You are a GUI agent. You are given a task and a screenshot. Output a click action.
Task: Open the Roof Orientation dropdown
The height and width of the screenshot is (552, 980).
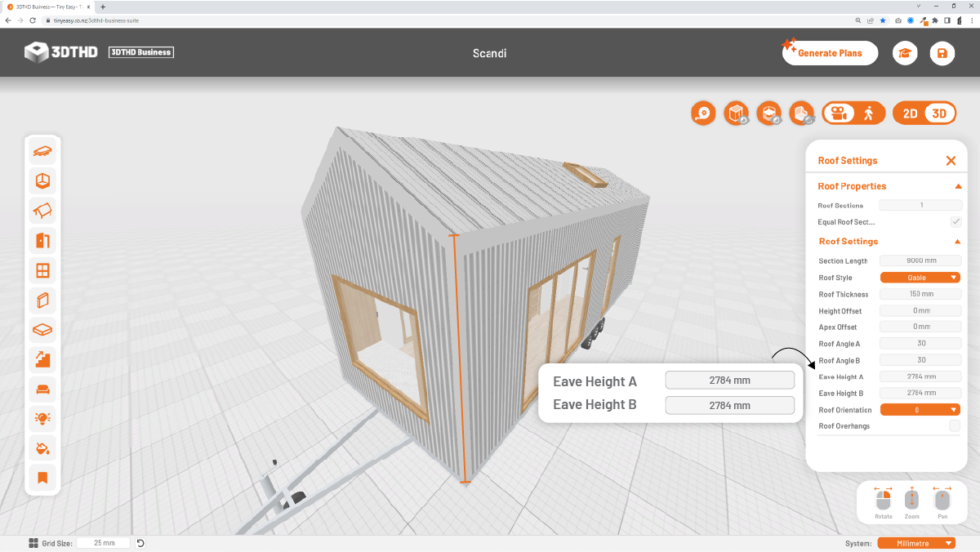pos(920,410)
